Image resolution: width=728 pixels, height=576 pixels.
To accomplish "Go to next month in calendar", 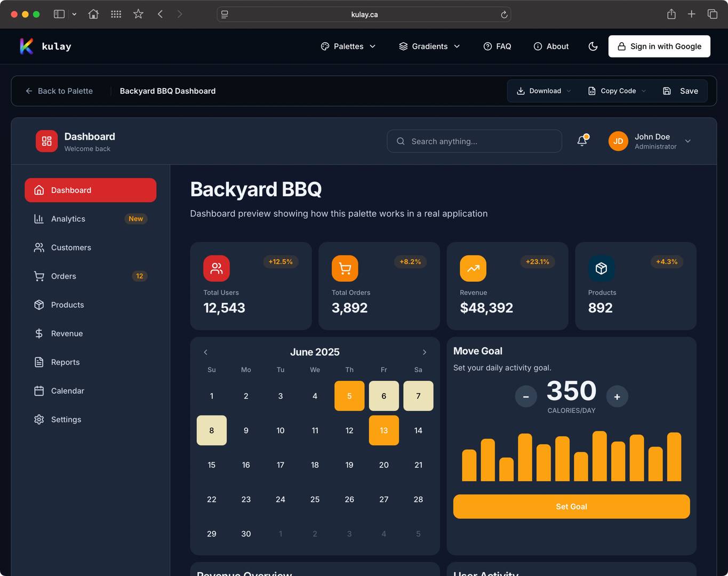I will point(425,353).
